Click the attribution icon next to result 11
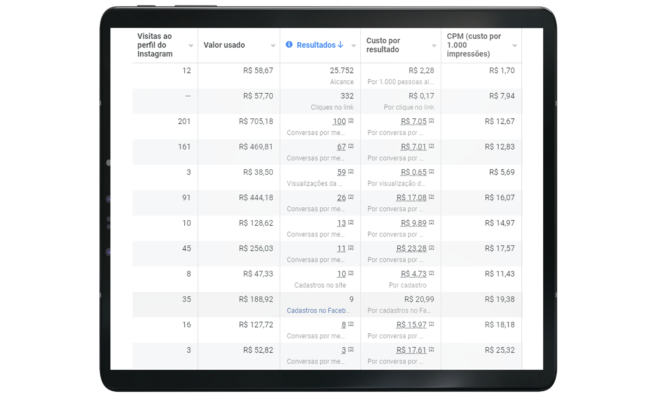Screen dimensions: 658x400 pos(351,248)
